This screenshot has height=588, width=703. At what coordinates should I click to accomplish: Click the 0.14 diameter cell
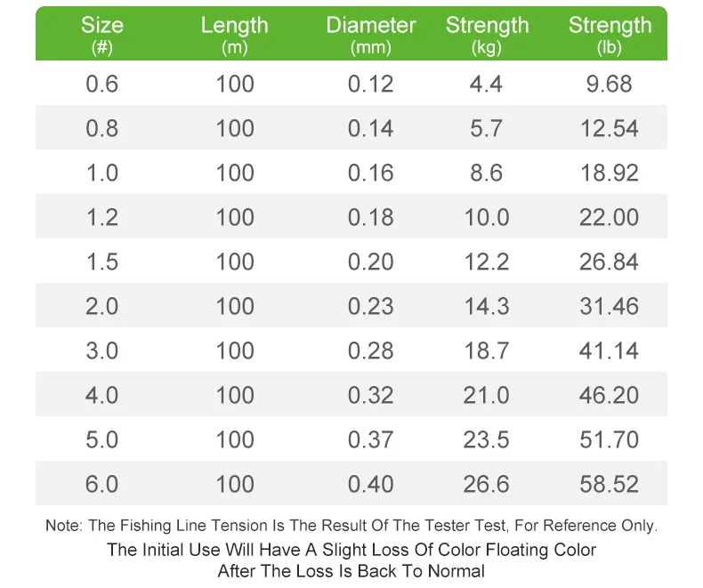click(370, 129)
